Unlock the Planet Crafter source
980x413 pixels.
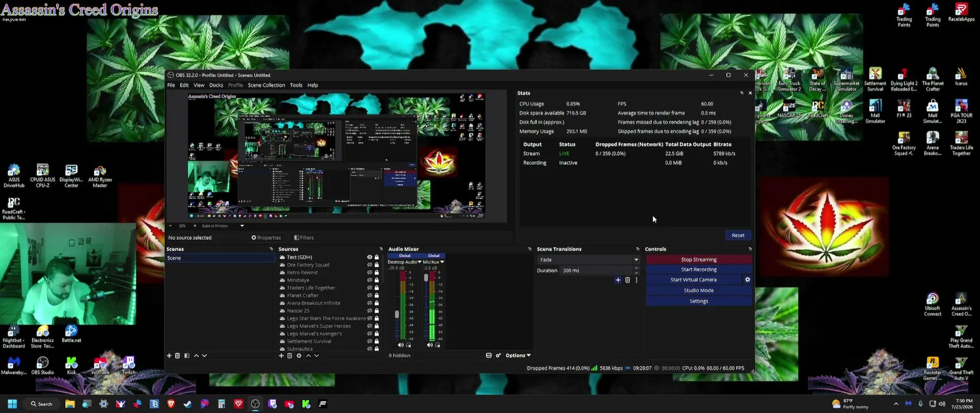(x=377, y=295)
